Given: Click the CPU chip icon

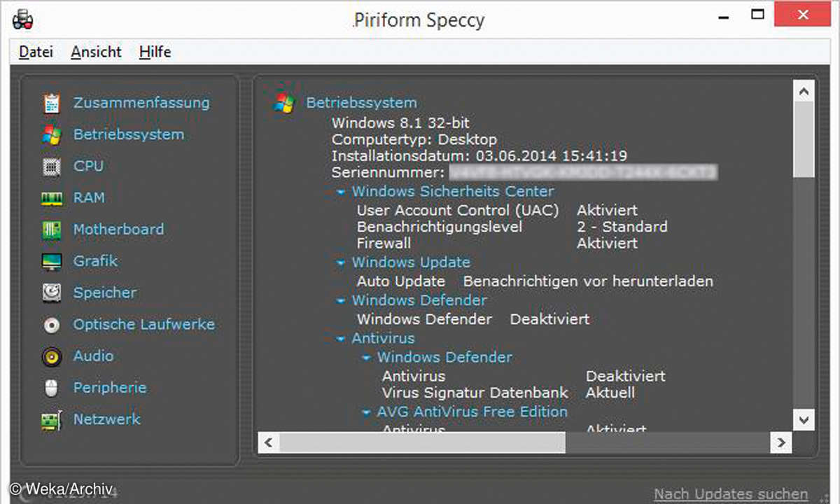Looking at the screenshot, I should tap(52, 167).
